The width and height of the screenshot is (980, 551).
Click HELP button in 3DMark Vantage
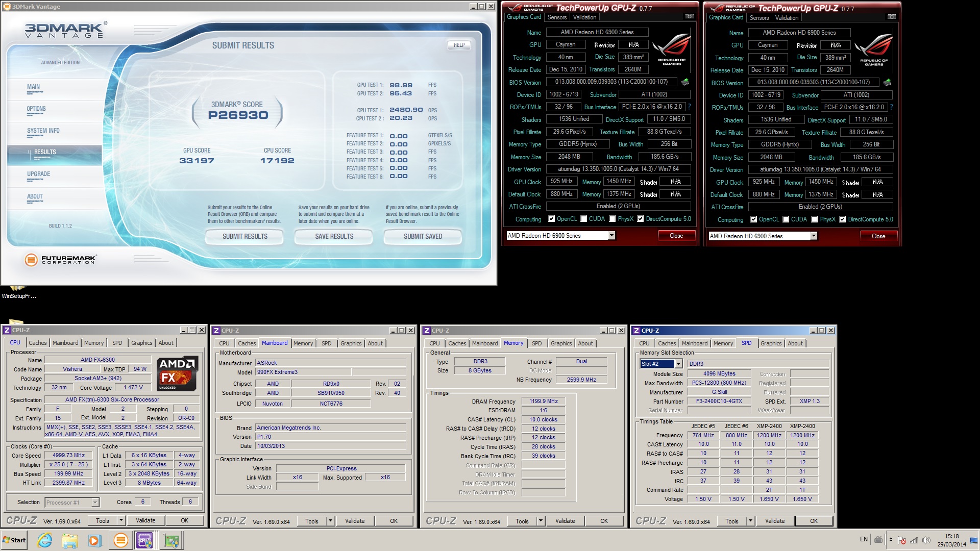point(459,45)
